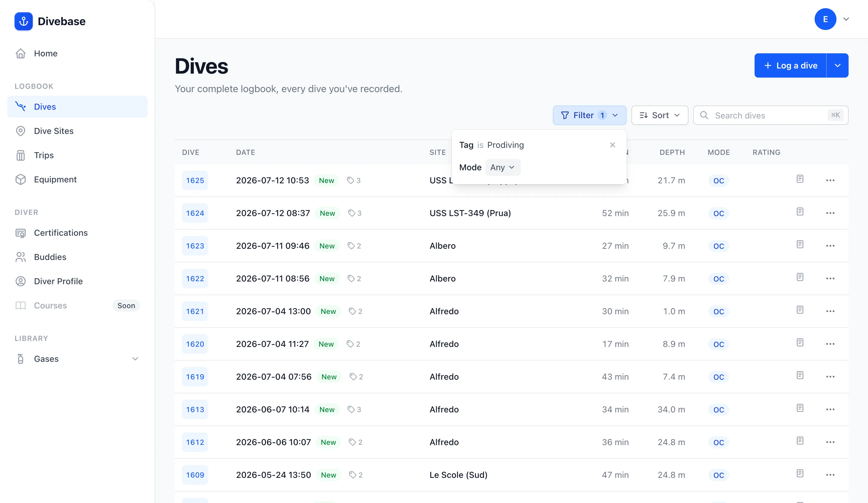
Task: Open more actions for dive 1621
Action: click(x=830, y=311)
